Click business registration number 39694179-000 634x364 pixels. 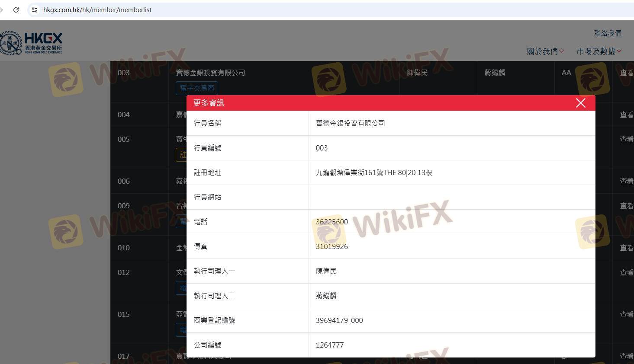pos(339,320)
